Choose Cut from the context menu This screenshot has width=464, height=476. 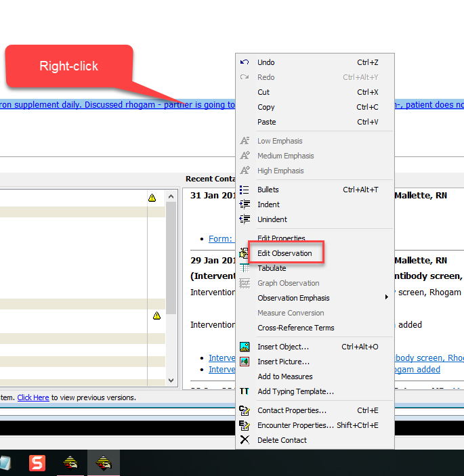pyautogui.click(x=315, y=92)
